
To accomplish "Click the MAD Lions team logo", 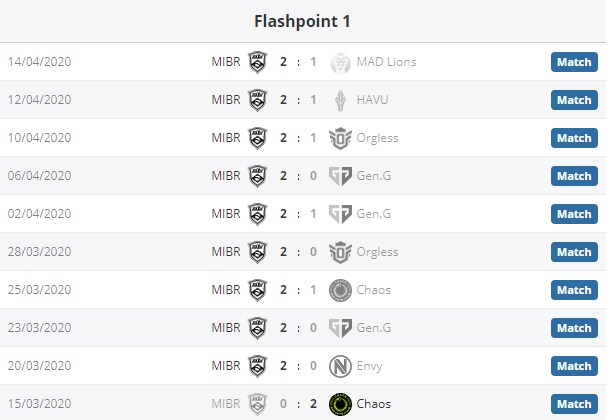I will point(340,62).
